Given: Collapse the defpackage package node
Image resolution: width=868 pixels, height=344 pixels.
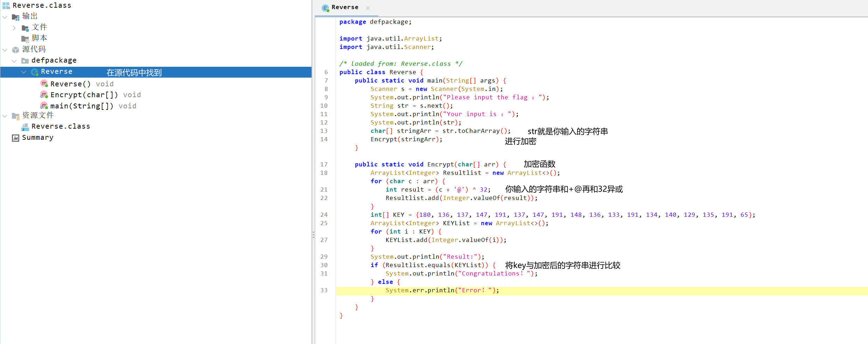Looking at the screenshot, I should click(14, 61).
